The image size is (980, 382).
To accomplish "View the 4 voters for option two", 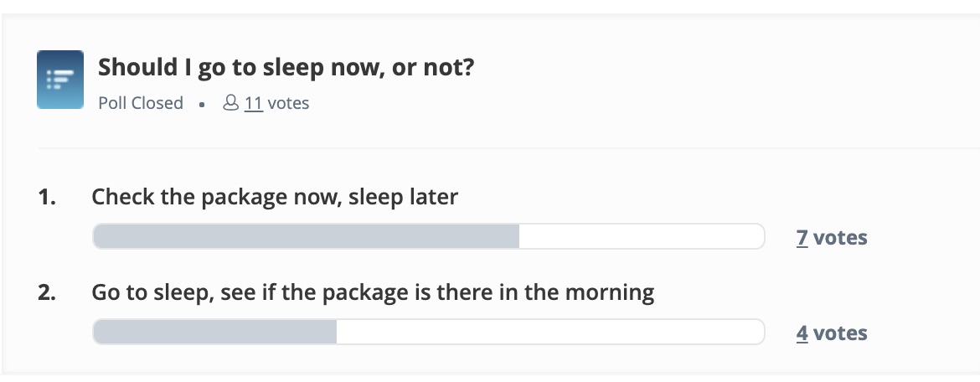I will (x=802, y=333).
